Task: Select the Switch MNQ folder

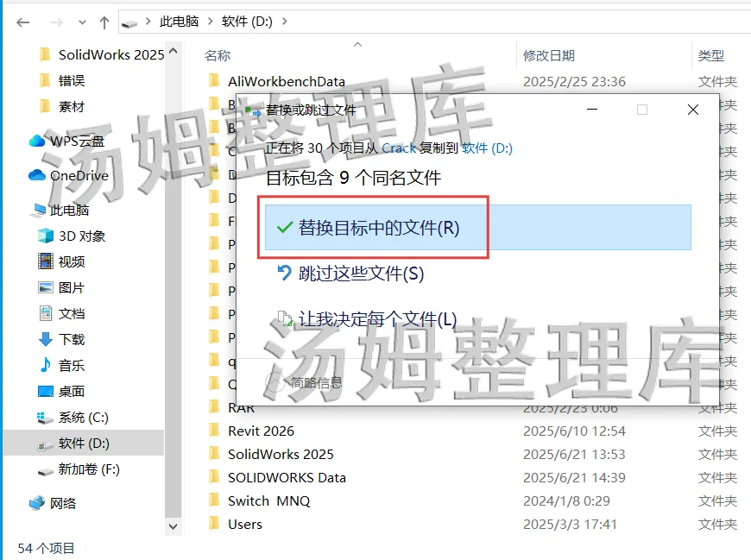Action: tap(269, 500)
